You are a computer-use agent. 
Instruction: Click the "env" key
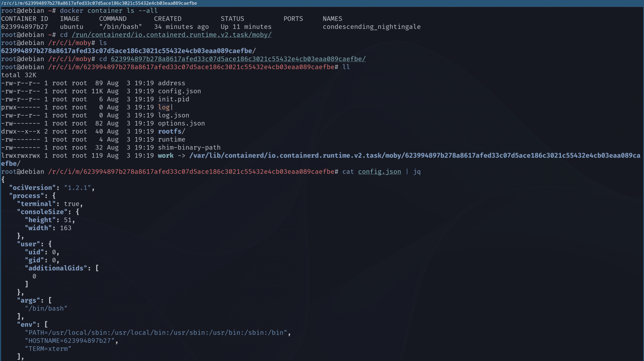pos(26,325)
